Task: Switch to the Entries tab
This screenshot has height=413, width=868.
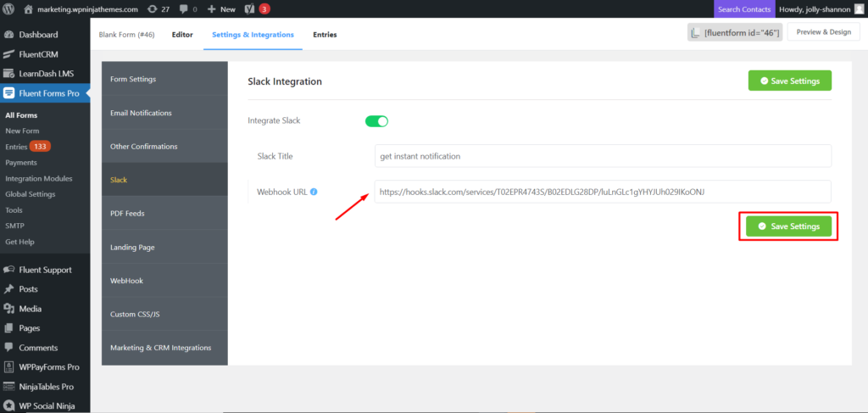Action: tap(325, 34)
